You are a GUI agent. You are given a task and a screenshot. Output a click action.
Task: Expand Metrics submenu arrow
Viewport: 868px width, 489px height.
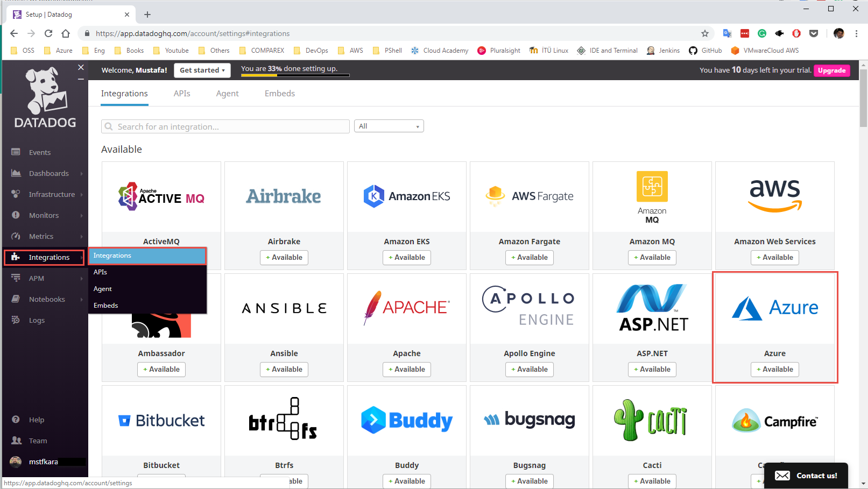[82, 236]
